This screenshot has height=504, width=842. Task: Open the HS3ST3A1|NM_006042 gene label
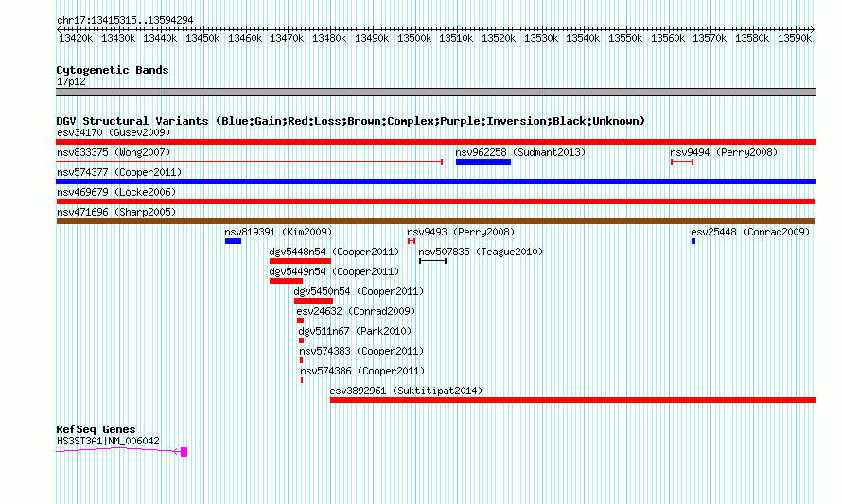coord(108,442)
